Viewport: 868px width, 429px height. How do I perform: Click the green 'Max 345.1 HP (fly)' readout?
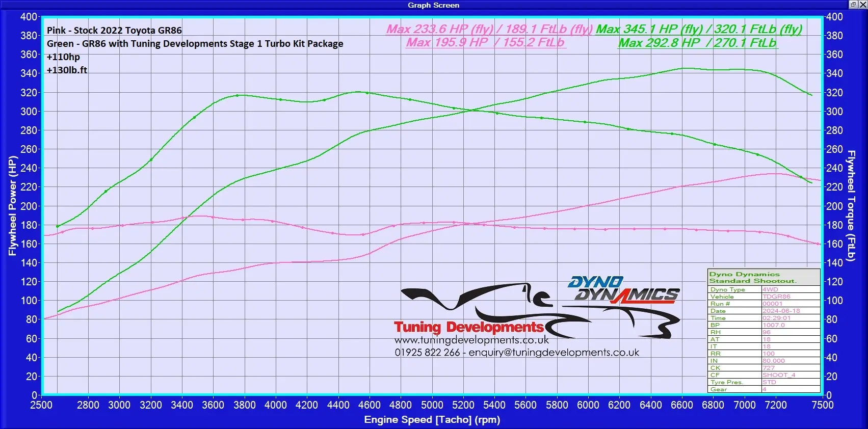[699, 29]
